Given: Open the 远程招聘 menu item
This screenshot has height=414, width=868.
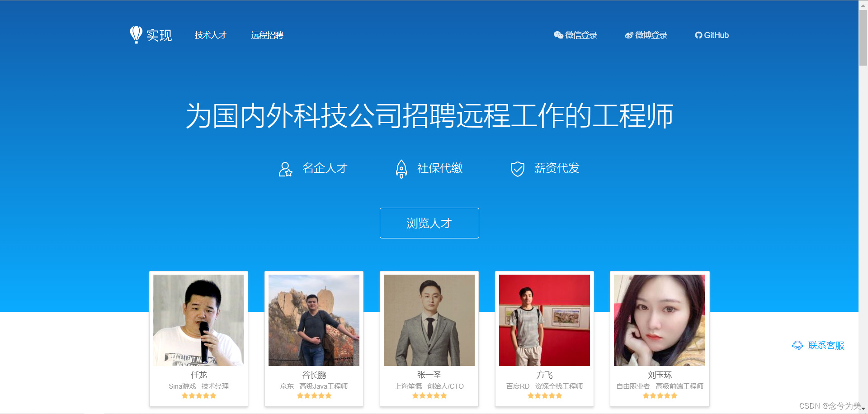Looking at the screenshot, I should tap(267, 35).
